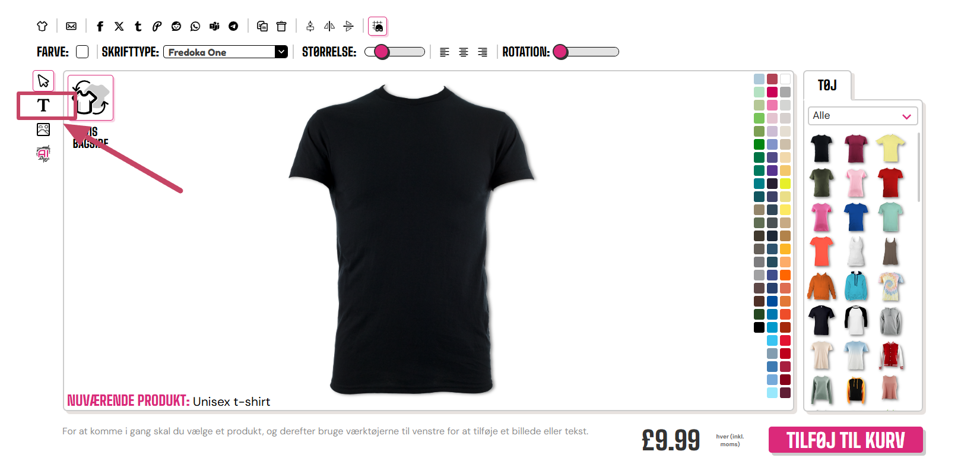Select the Text tool in left sidebar
This screenshot has height=467, width=980.
pyautogui.click(x=43, y=106)
